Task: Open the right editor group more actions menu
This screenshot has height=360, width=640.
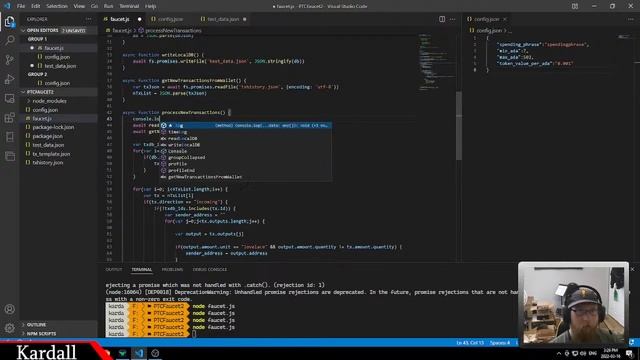Action: pos(631,19)
